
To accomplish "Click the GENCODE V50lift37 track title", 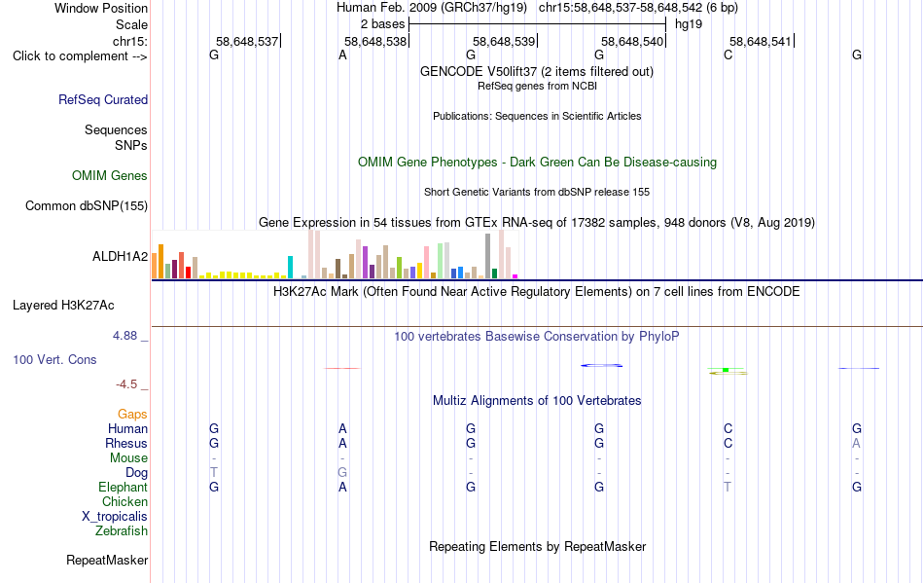I will pyautogui.click(x=537, y=71).
